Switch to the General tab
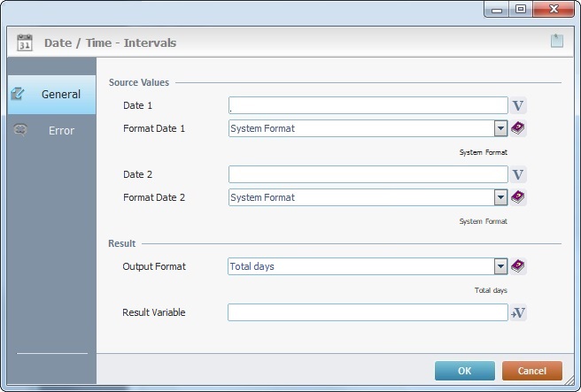The image size is (581, 392). pos(51,94)
